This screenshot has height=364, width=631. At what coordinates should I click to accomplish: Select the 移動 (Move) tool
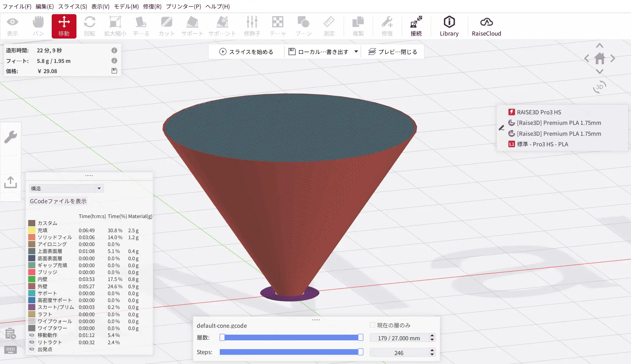64,26
